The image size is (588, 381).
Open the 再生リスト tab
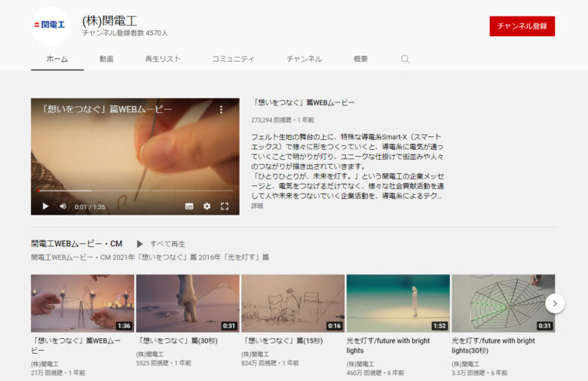[x=163, y=59]
